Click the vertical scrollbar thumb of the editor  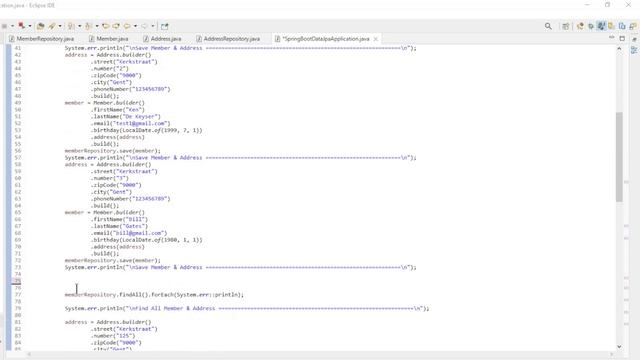point(619,157)
